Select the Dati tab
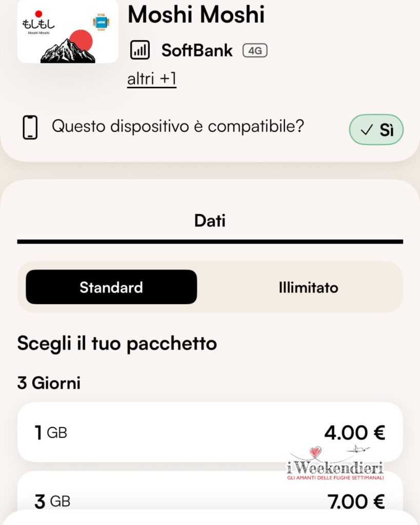This screenshot has width=420, height=525. coord(210,221)
